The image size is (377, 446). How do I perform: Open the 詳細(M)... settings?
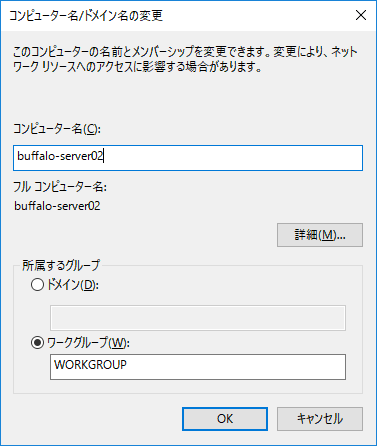pos(320,235)
